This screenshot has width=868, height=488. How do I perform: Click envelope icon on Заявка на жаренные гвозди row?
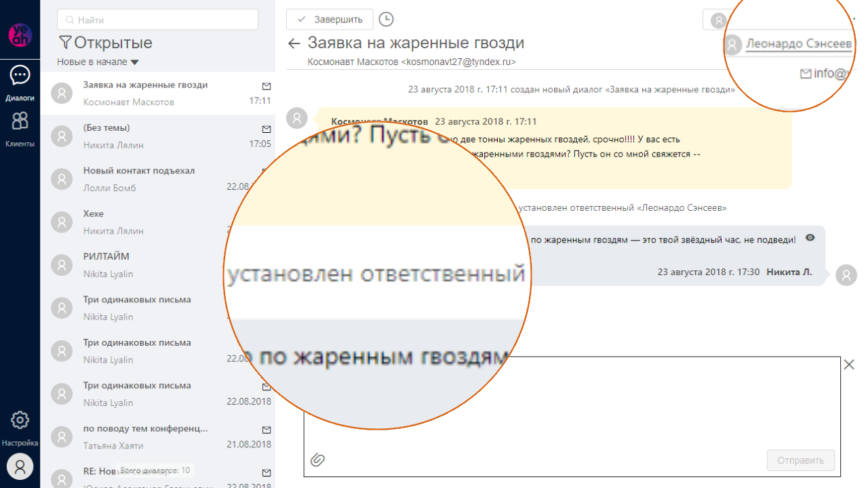coord(267,86)
